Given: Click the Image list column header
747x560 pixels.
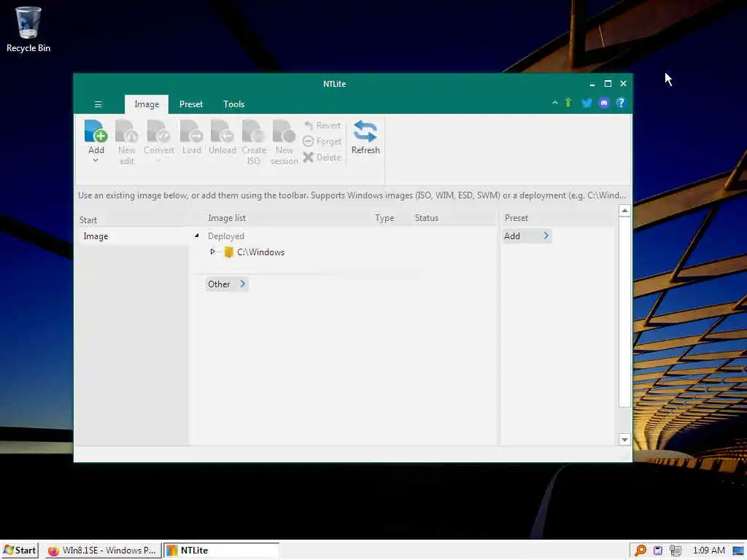Looking at the screenshot, I should pyautogui.click(x=227, y=218).
